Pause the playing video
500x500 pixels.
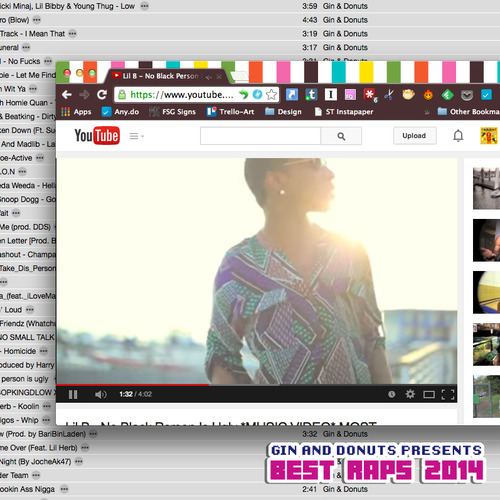click(x=73, y=394)
